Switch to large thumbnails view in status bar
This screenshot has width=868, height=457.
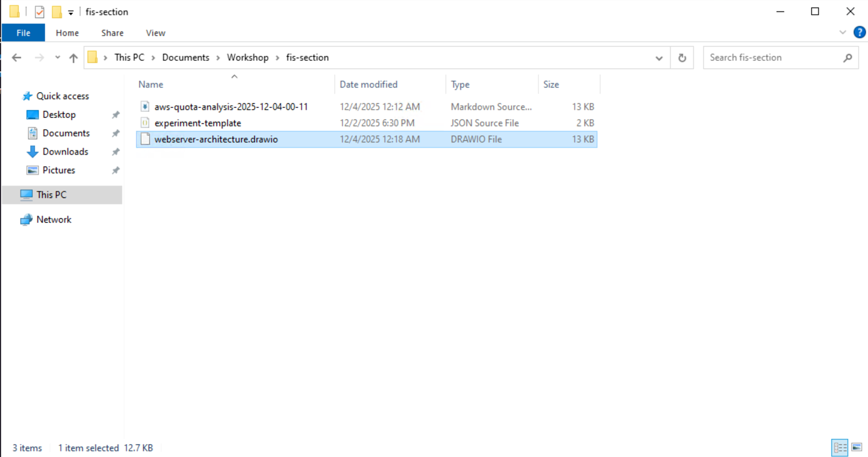coord(856,447)
